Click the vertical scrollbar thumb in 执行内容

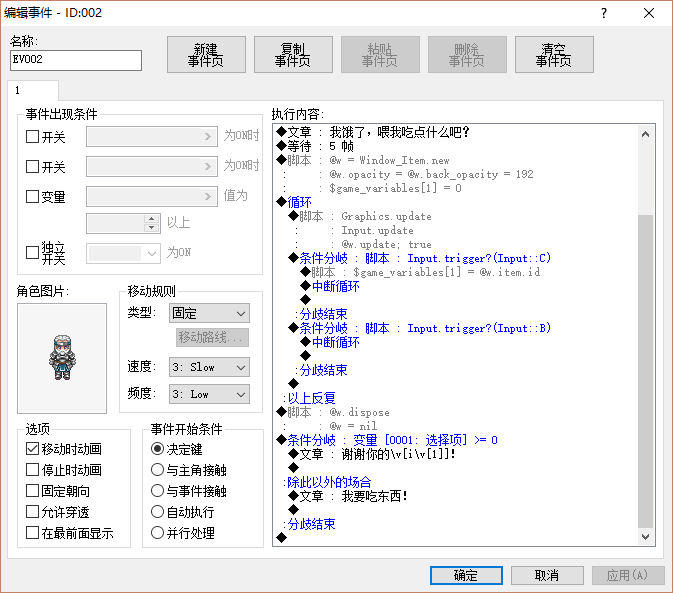646,371
